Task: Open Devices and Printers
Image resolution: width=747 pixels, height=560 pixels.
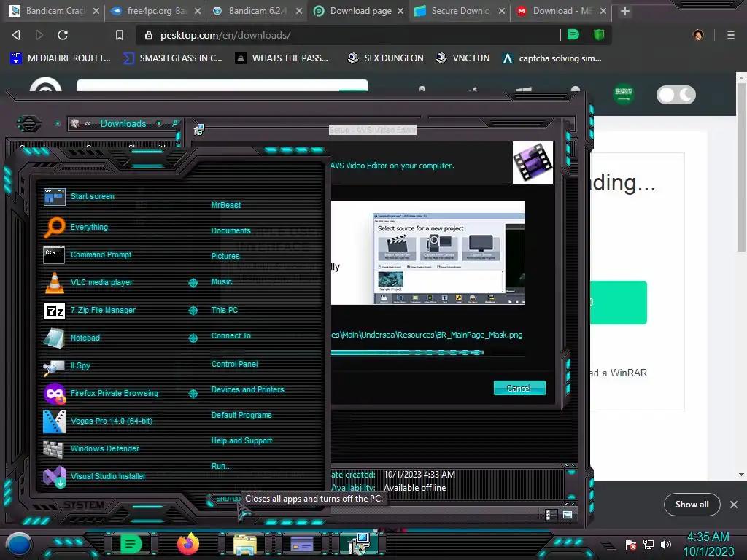Action: [247, 389]
